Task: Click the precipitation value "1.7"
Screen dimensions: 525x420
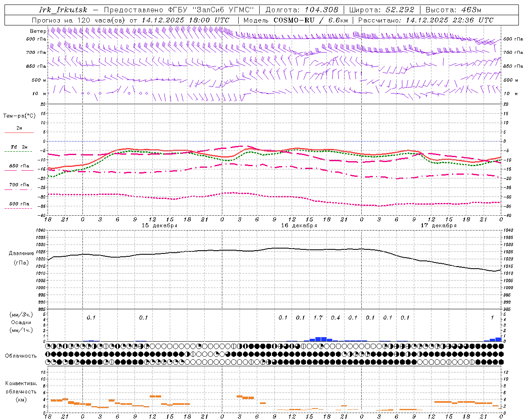Action: pos(318,317)
